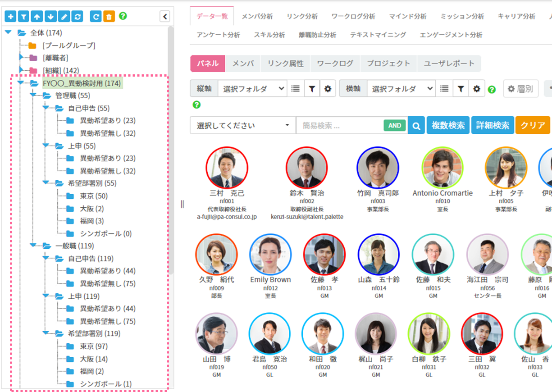Click the sync arrows icon in the tree toolbar
This screenshot has height=392, width=552.
(78, 17)
